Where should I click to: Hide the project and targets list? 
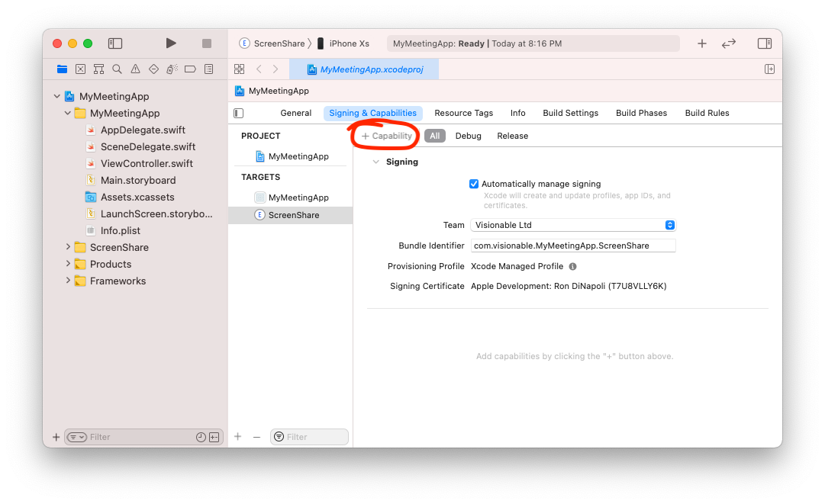[x=239, y=113]
